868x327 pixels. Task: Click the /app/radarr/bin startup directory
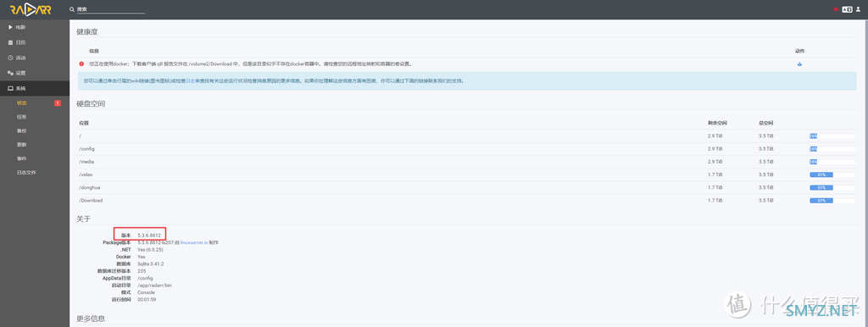[x=155, y=285]
